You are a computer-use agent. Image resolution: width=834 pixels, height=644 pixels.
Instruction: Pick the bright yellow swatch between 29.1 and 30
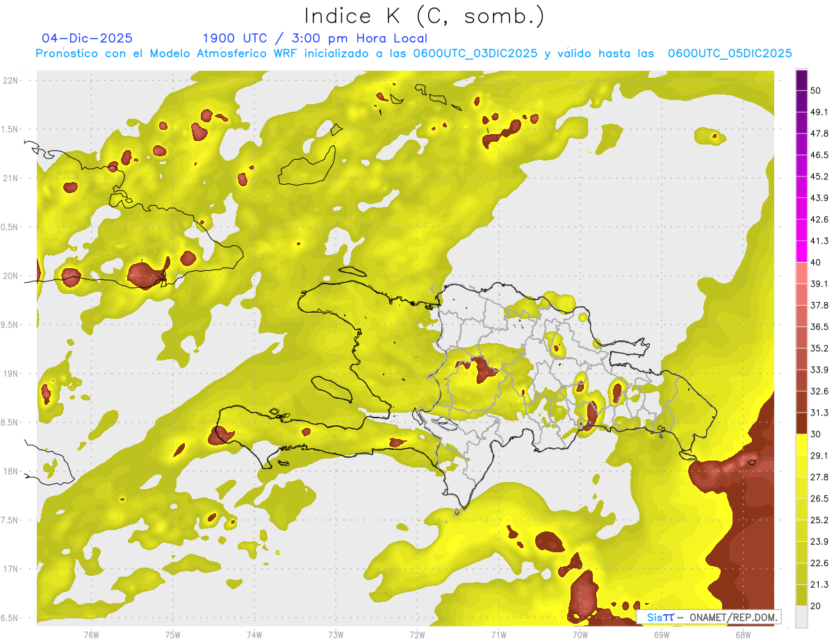tap(801, 445)
